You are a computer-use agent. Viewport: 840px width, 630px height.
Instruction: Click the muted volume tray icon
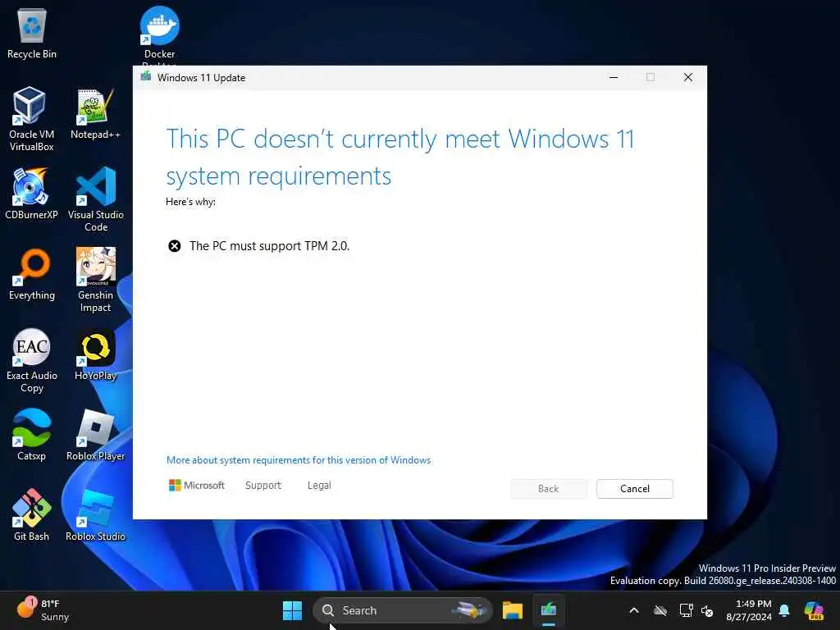(x=707, y=610)
